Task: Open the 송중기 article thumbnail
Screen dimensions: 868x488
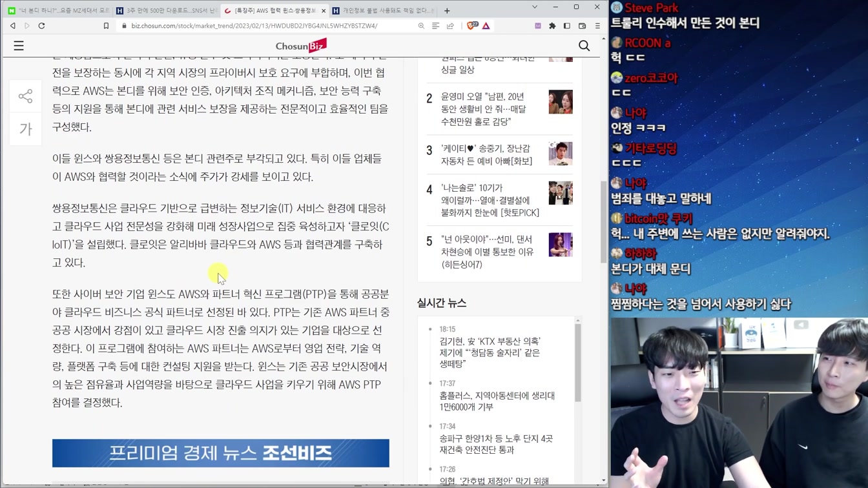Action: pos(561,154)
